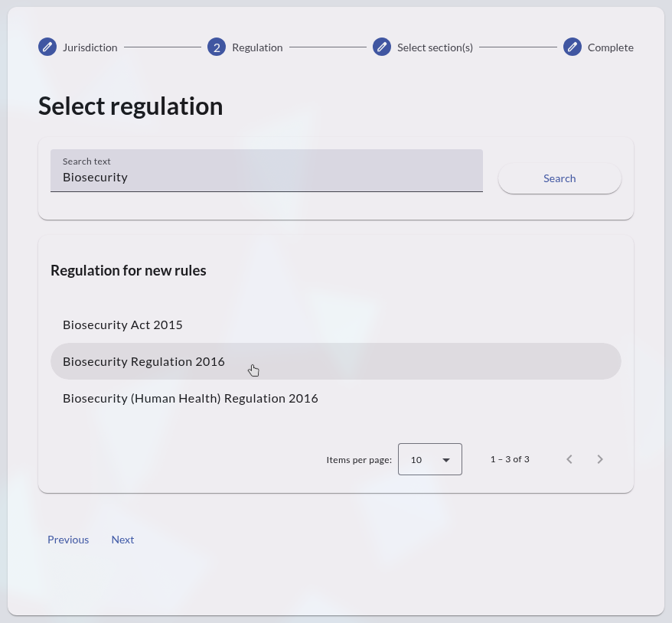Switch to the Regulation step label

click(257, 47)
